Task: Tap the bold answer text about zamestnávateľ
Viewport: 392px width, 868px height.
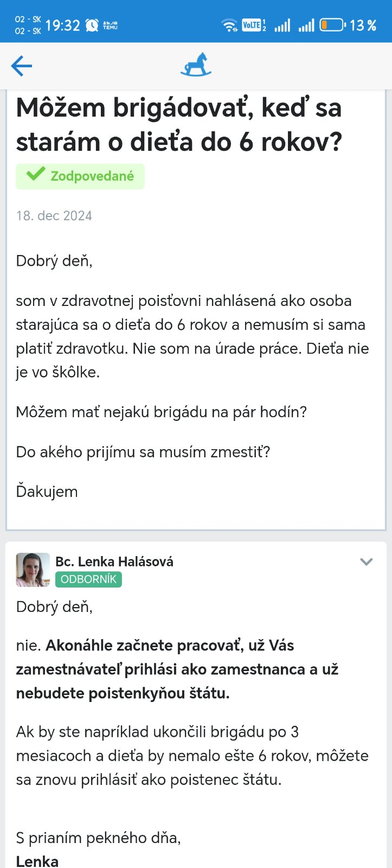Action: tap(177, 669)
